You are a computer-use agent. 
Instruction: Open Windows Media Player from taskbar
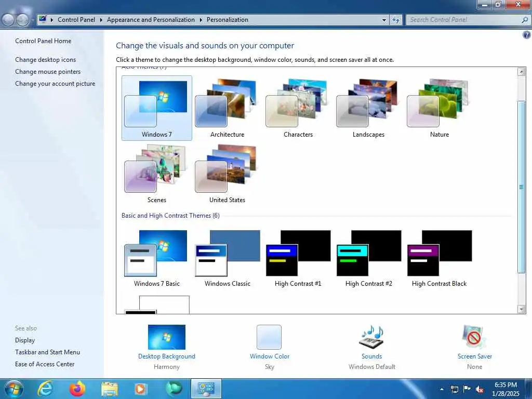point(141,389)
